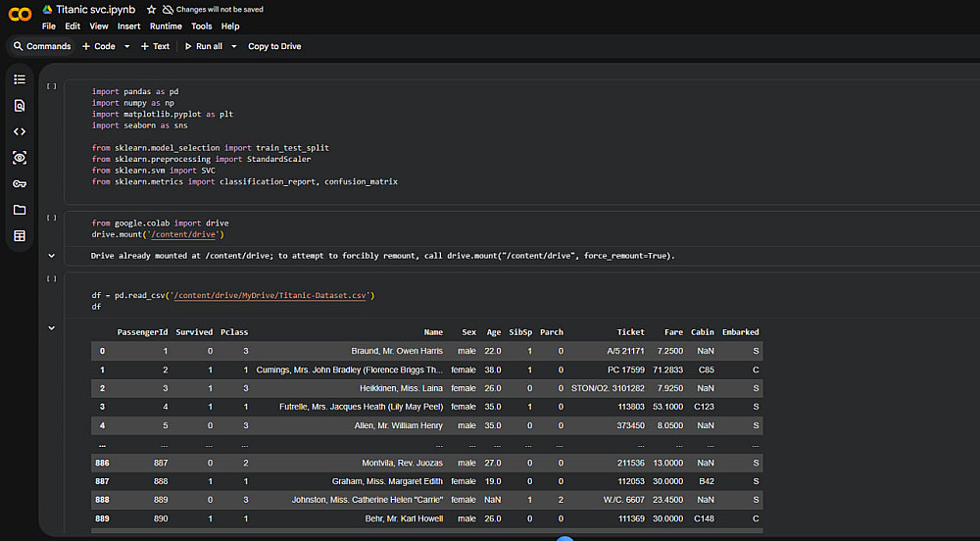Click the Colab logo
This screenshot has width=980, height=541.
point(19,15)
